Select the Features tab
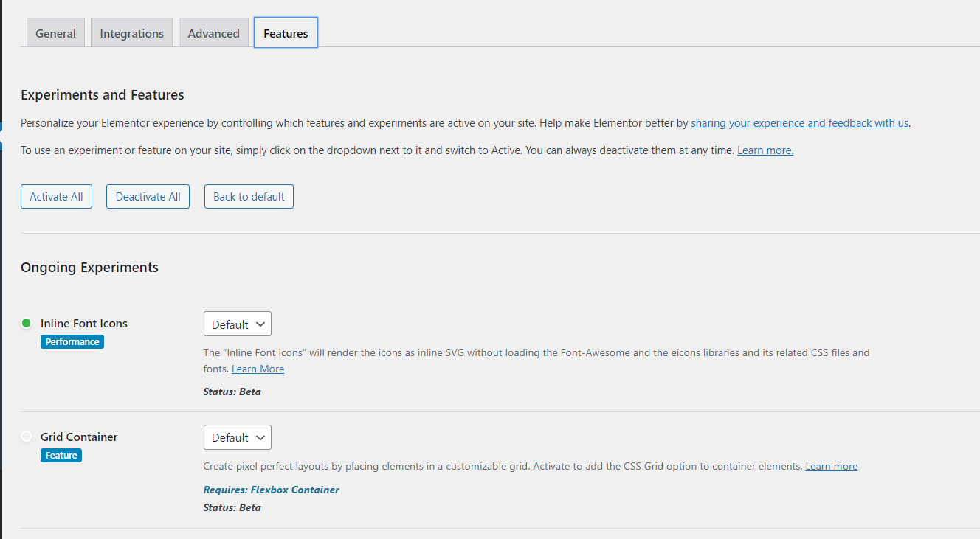This screenshot has height=539, width=980. 286,33
